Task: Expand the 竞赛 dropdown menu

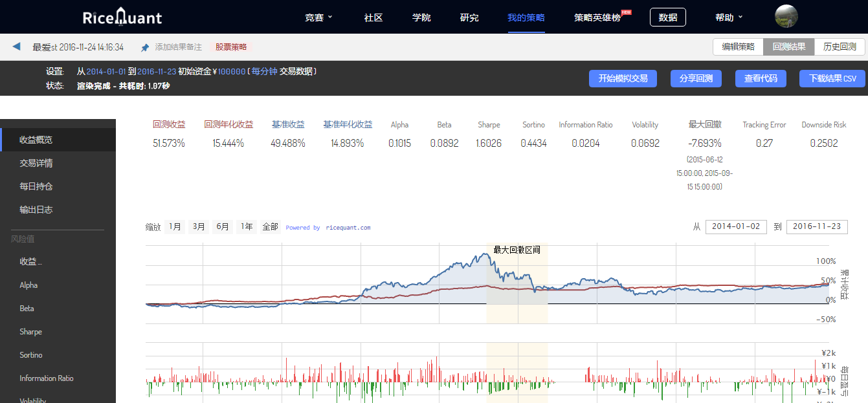Action: (x=318, y=17)
